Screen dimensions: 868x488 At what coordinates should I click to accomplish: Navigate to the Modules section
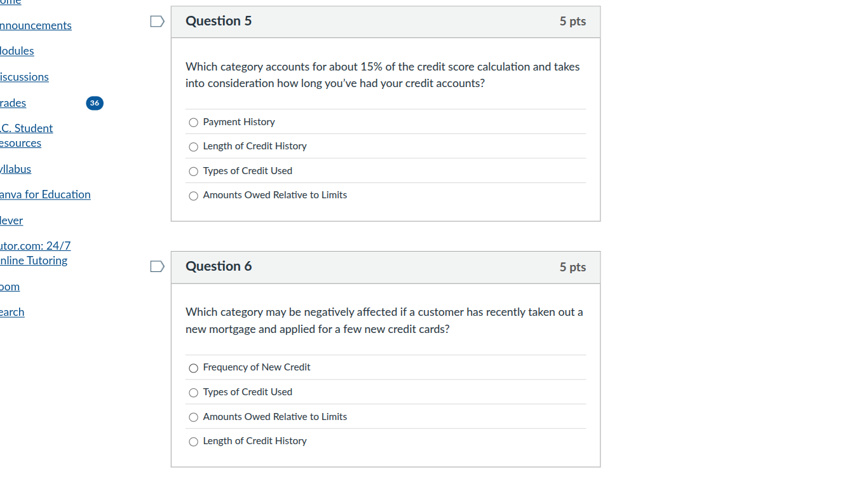pos(17,51)
